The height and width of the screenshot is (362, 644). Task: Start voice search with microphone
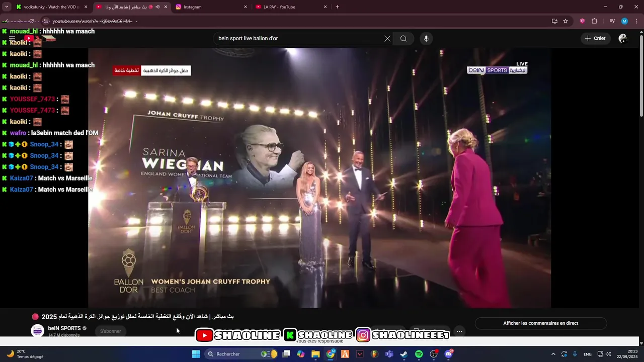[x=426, y=39]
